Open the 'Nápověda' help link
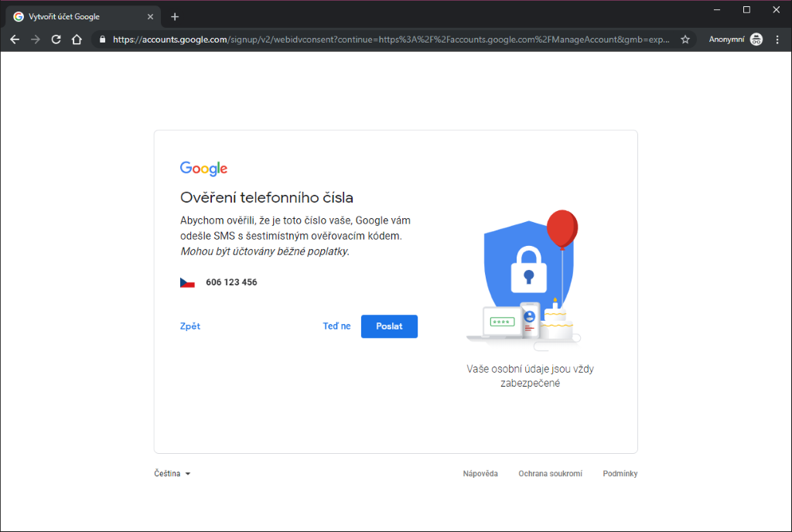This screenshot has width=792, height=532. tap(480, 473)
